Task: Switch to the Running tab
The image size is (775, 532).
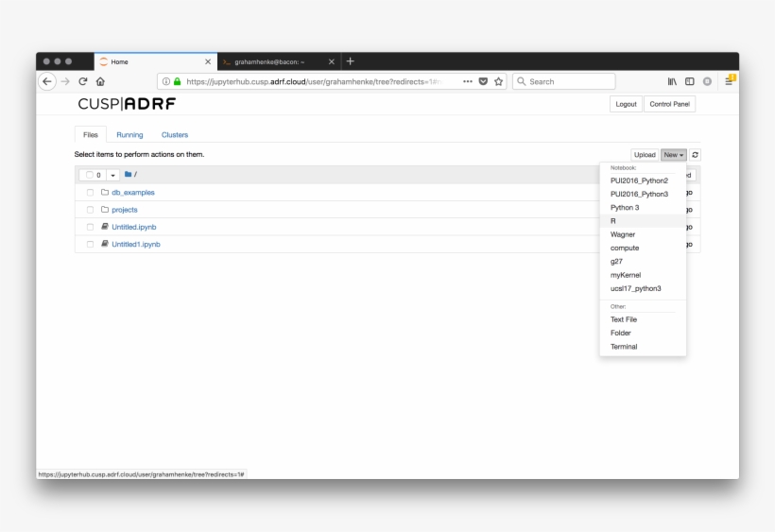Action: click(x=129, y=134)
